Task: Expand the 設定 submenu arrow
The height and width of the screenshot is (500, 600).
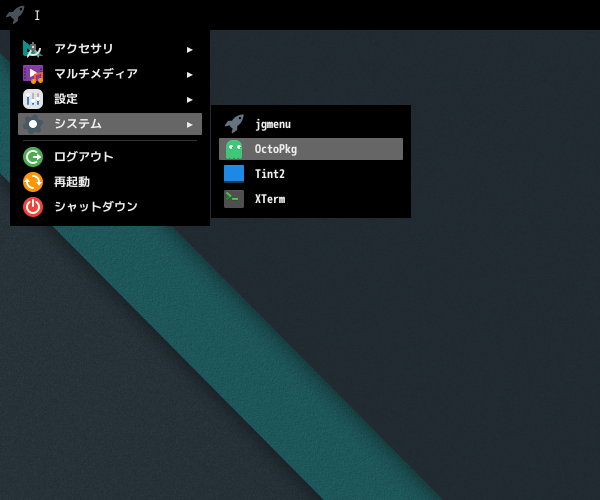Action: click(189, 100)
